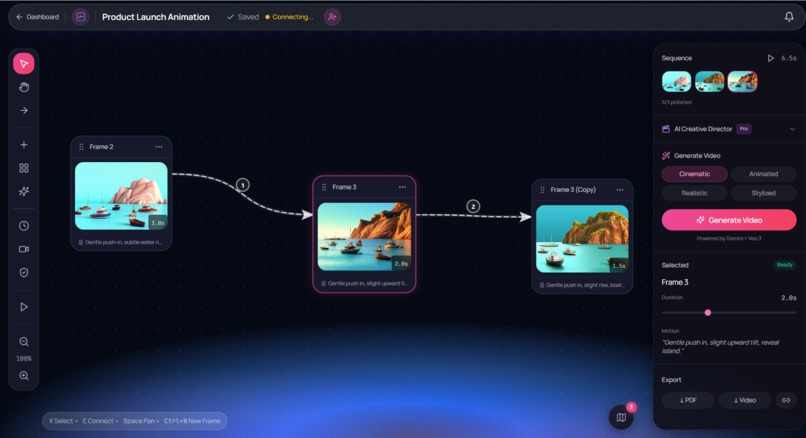
Task: Grab the Frame 2 drag handle
Action: (81, 147)
